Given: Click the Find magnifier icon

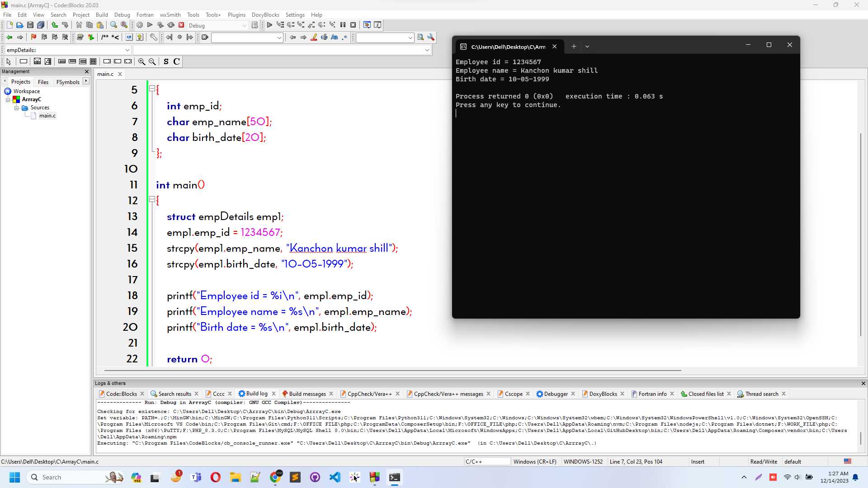Looking at the screenshot, I should [x=114, y=25].
